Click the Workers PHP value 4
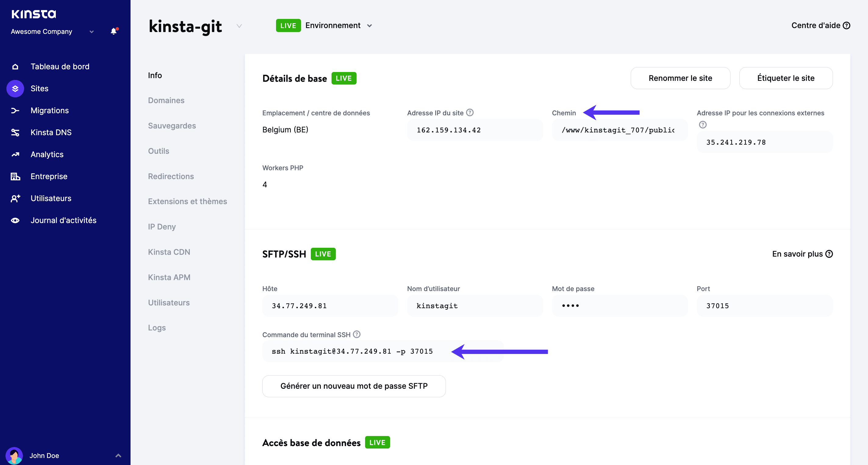 (265, 185)
